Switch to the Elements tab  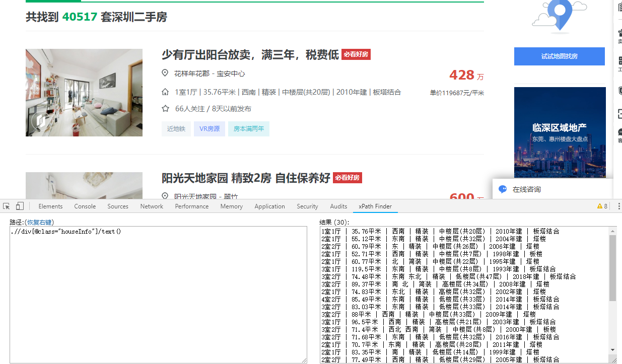50,206
